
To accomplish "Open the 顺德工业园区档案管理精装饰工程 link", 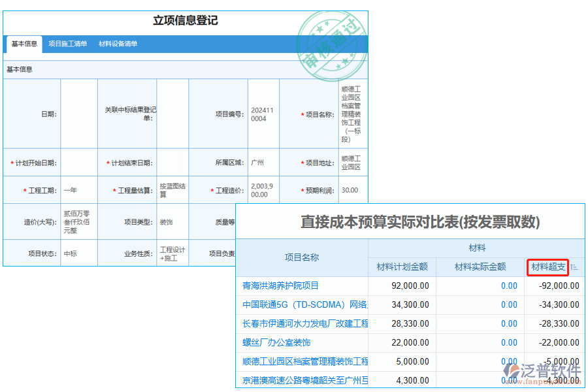I will tap(304, 361).
